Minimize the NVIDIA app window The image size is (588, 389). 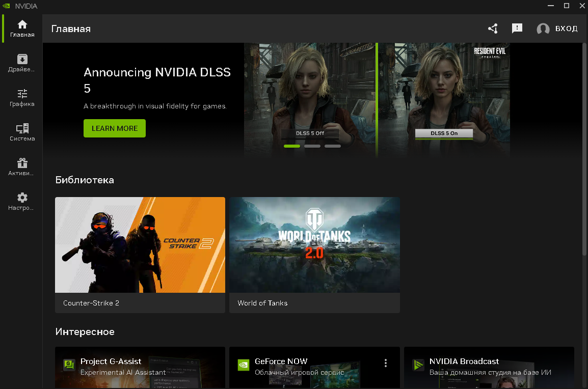coord(550,6)
